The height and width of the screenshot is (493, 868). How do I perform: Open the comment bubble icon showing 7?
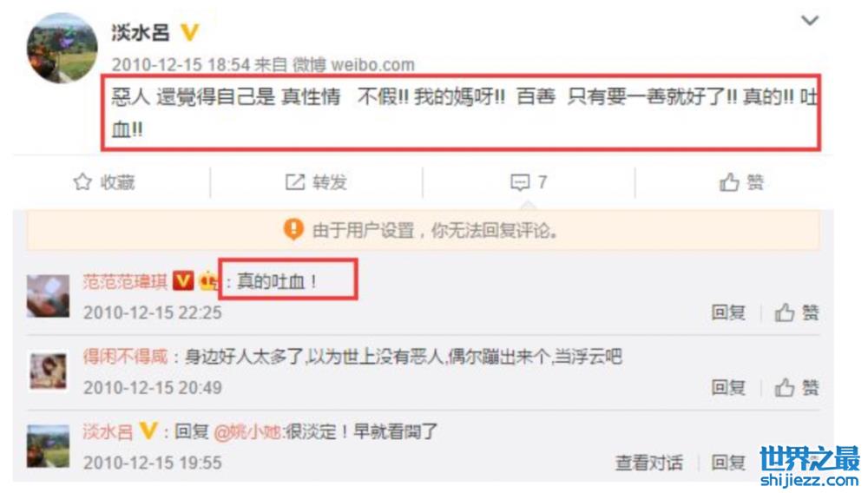519,182
